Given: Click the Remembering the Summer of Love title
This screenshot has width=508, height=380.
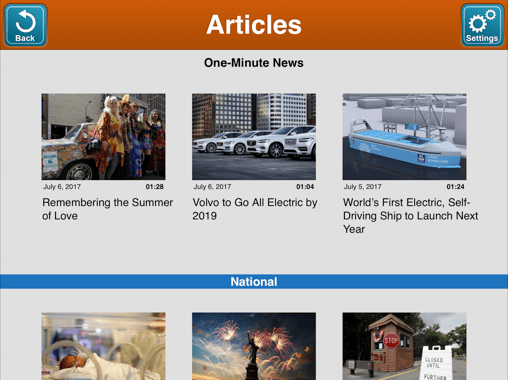Looking at the screenshot, I should [x=107, y=209].
